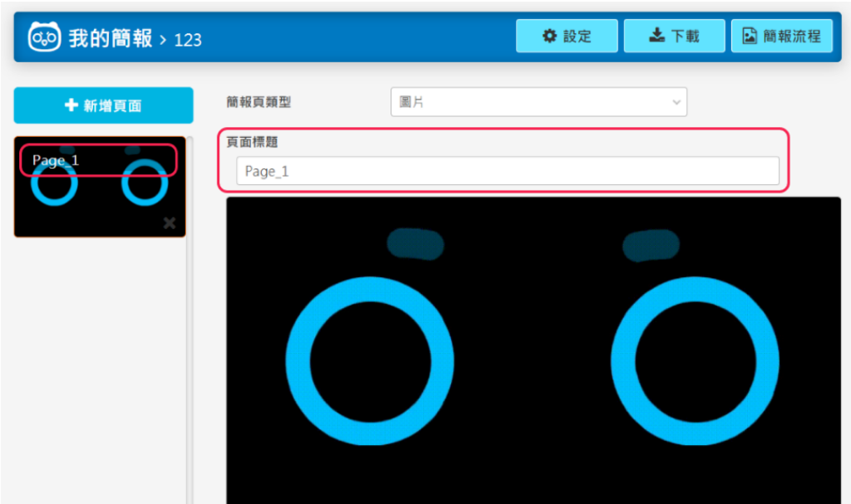Screen dimensions: 851x504
Task: Open the 簡報頁類型 dropdown showing 圖片
Action: (x=539, y=102)
